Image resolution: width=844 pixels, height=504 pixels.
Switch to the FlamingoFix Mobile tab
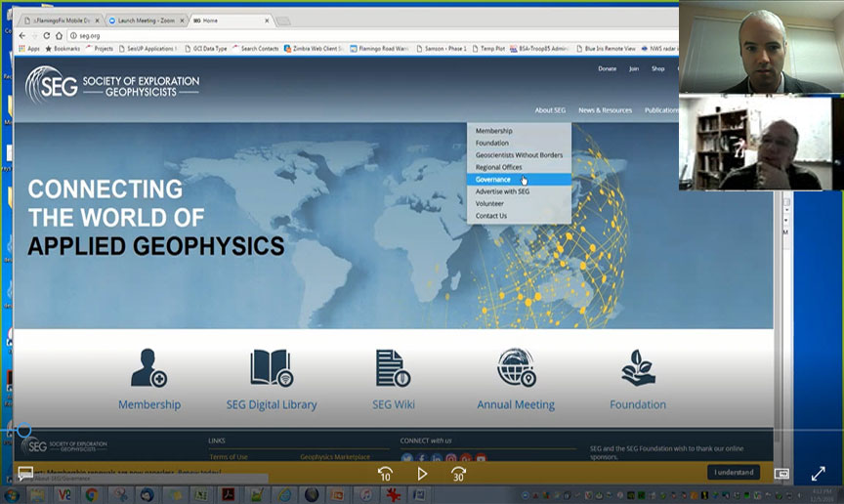click(x=61, y=21)
